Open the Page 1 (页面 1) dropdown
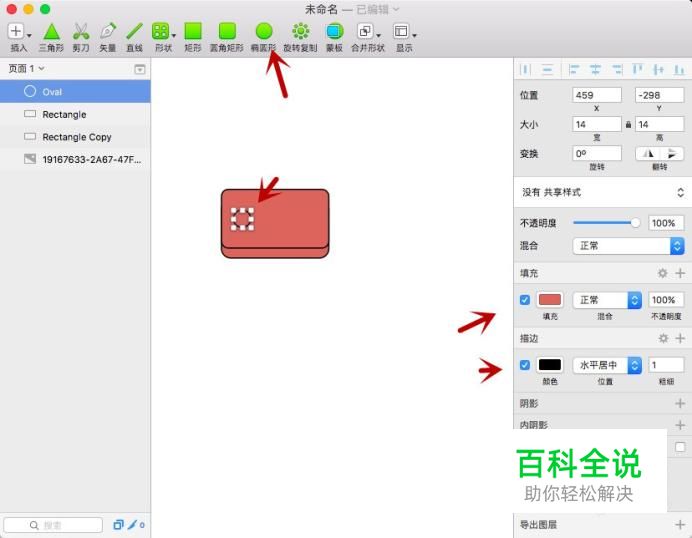692x538 pixels. 26,68
